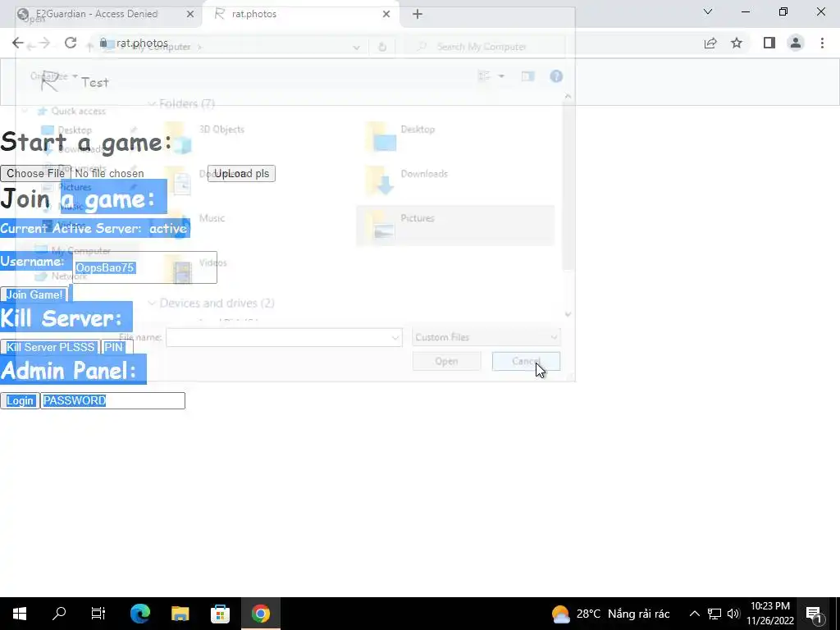Open the Chrome profile avatar menu
840x630 pixels.
[796, 43]
